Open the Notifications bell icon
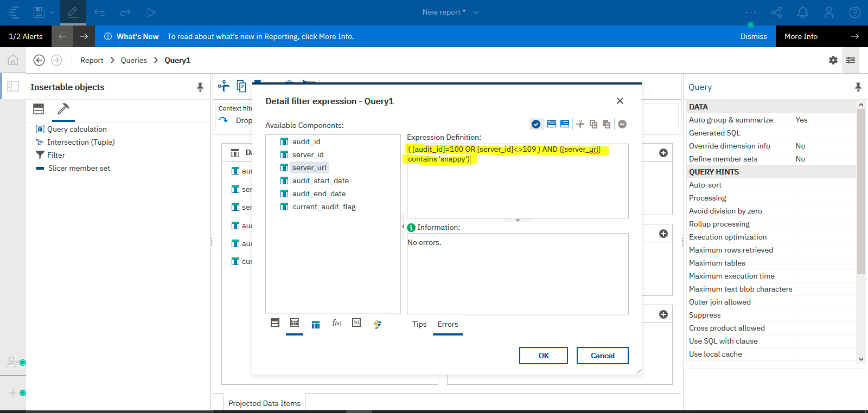 coord(803,12)
